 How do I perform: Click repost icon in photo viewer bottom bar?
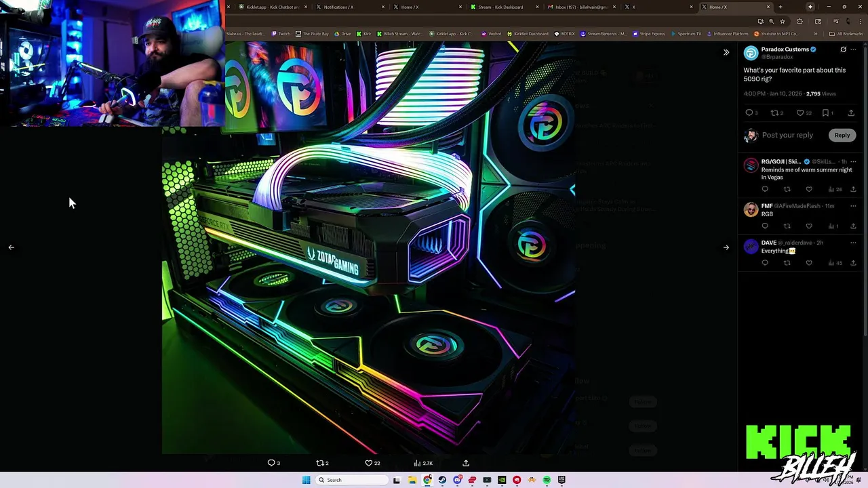point(320,463)
